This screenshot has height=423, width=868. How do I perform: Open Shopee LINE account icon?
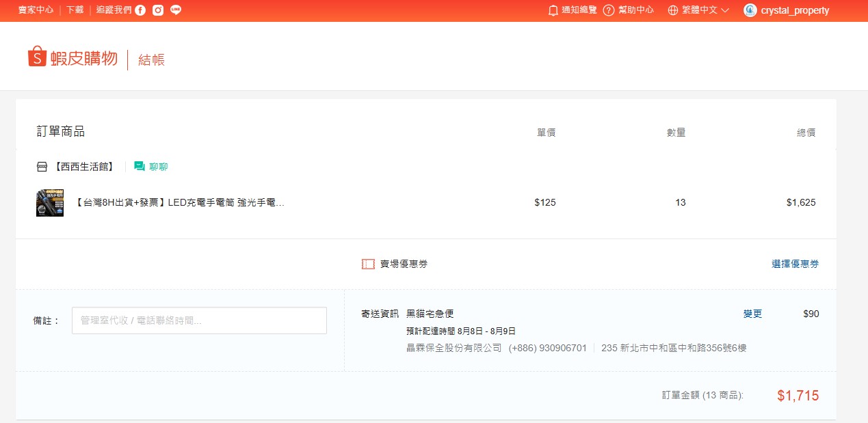click(x=176, y=10)
